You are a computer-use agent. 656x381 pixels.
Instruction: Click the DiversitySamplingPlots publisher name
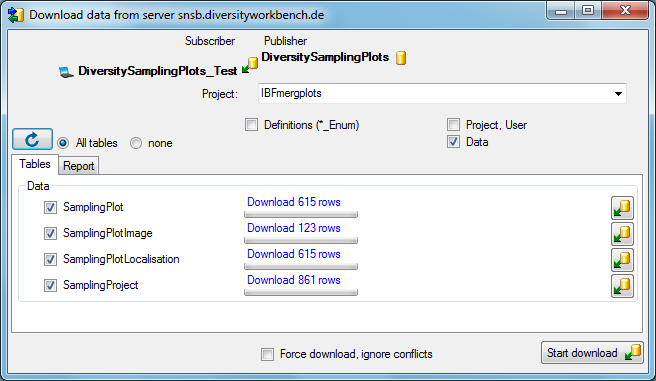(325, 57)
